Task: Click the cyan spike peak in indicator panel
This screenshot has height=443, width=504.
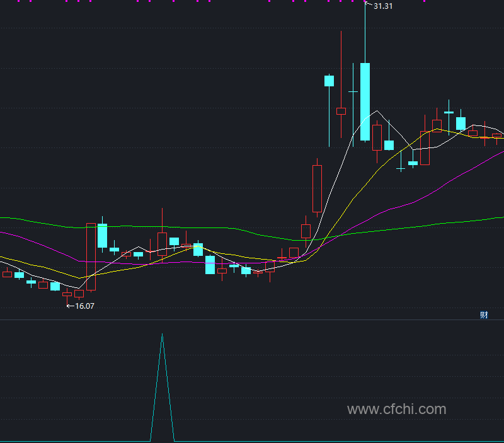Action: pyautogui.click(x=163, y=335)
